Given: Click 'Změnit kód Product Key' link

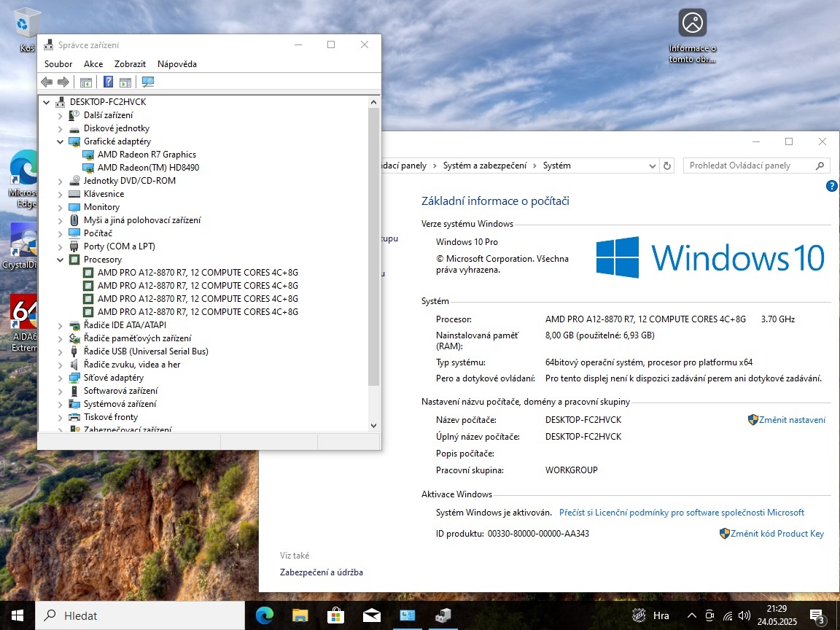Looking at the screenshot, I should pyautogui.click(x=777, y=534).
